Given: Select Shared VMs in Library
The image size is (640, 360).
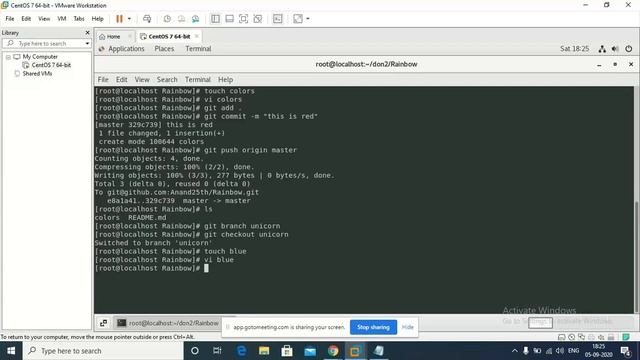Looking at the screenshot, I should (37, 73).
